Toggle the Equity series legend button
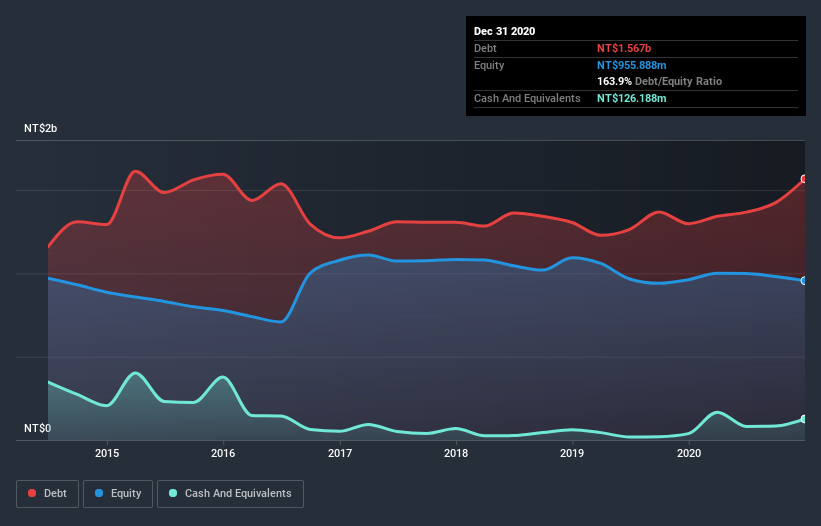821x526 pixels. tap(118, 494)
